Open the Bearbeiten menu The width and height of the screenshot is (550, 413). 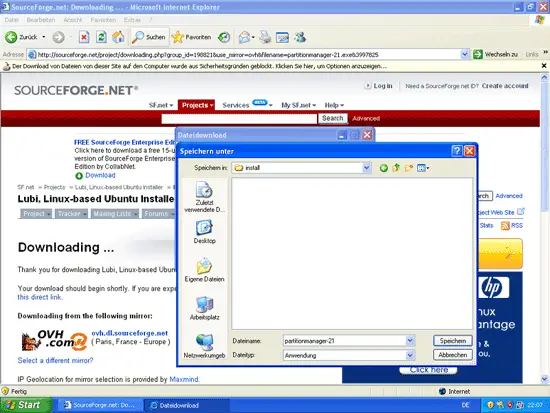click(x=41, y=20)
